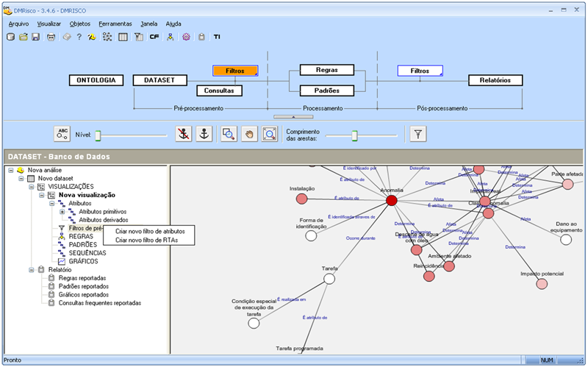Click the purple flower toolbar icon
The height and width of the screenshot is (367, 588).
coord(187,37)
